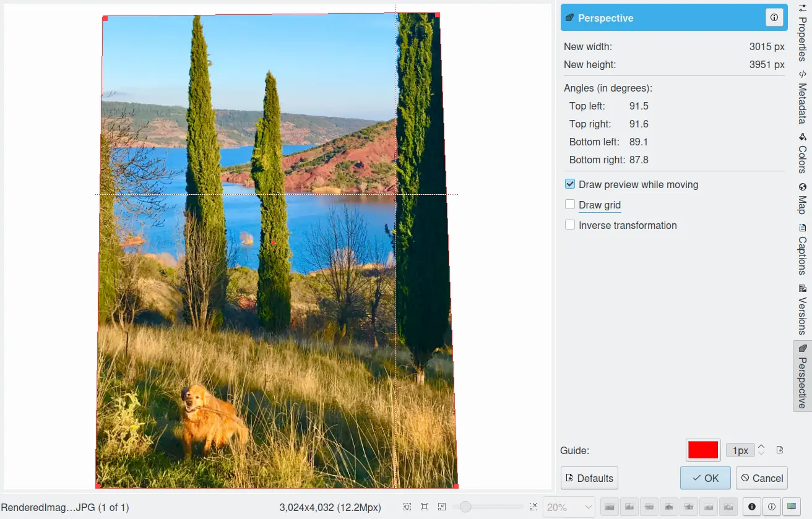Click the zoom-in icon right of the zoom slider

pos(533,507)
